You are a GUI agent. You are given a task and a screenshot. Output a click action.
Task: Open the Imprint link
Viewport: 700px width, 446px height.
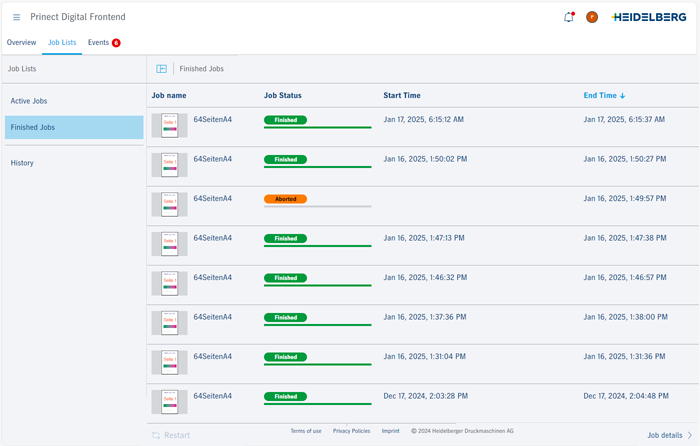click(x=390, y=431)
